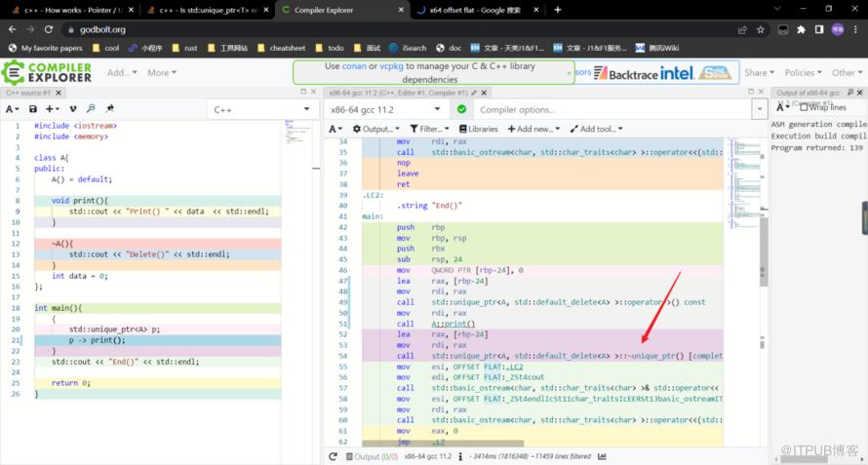Click Compiler Explorer logo
The image size is (868, 465).
[x=47, y=72]
